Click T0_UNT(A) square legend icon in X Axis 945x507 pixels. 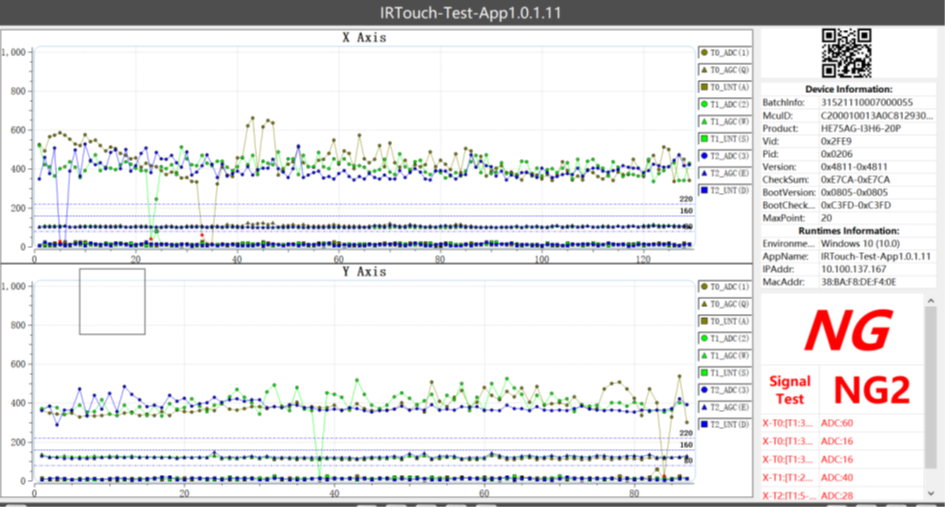point(705,87)
